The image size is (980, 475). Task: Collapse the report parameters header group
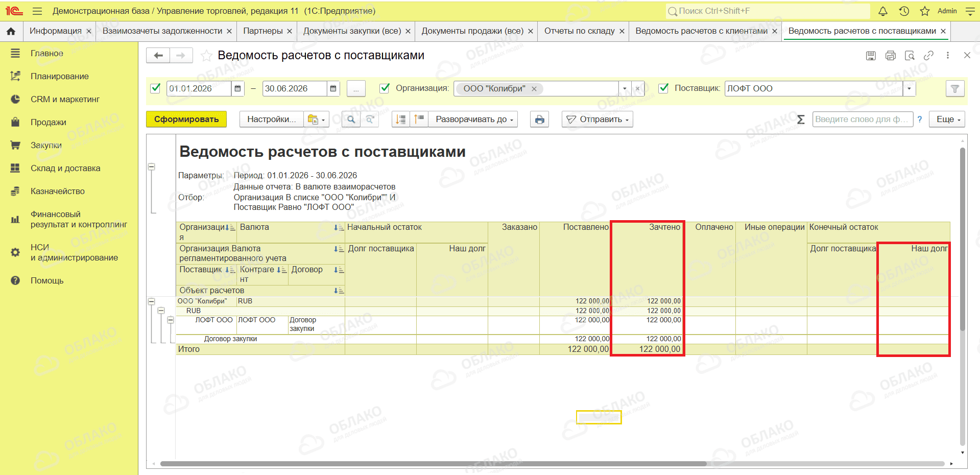click(151, 167)
